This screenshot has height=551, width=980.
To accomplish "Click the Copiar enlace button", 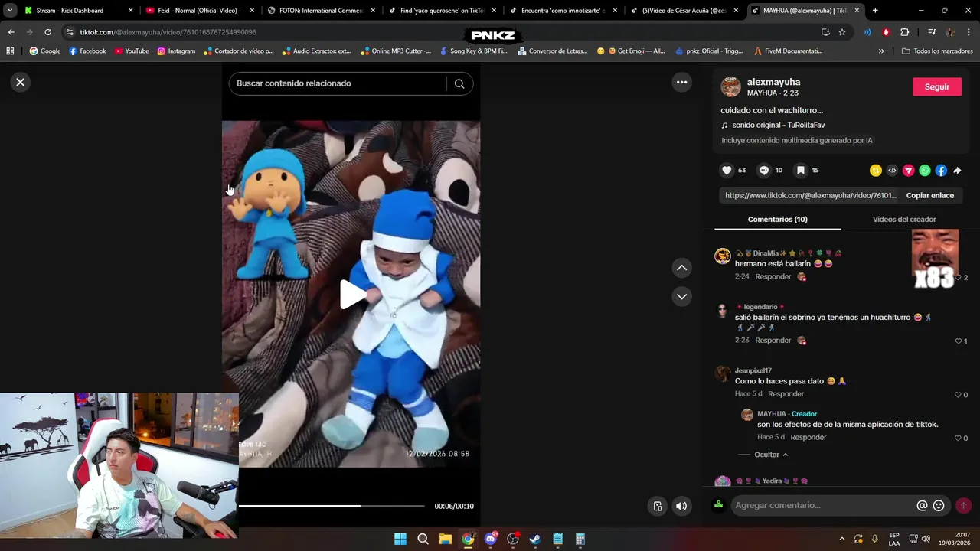I will (930, 195).
